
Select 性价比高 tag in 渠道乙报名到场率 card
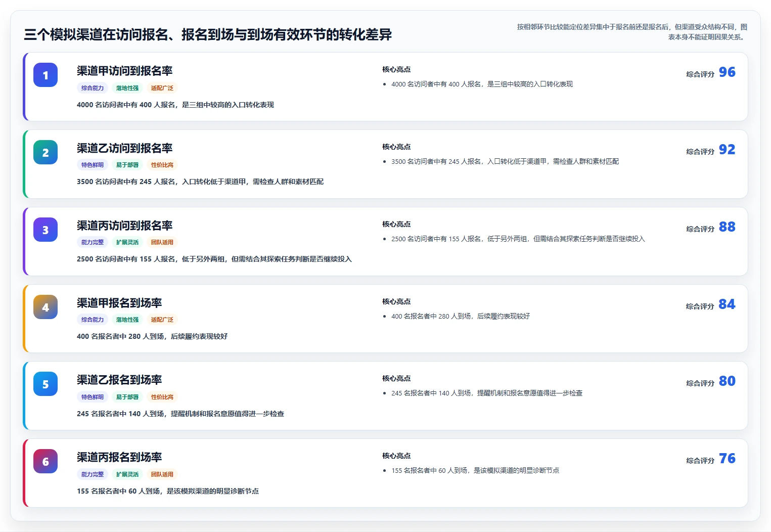(162, 397)
